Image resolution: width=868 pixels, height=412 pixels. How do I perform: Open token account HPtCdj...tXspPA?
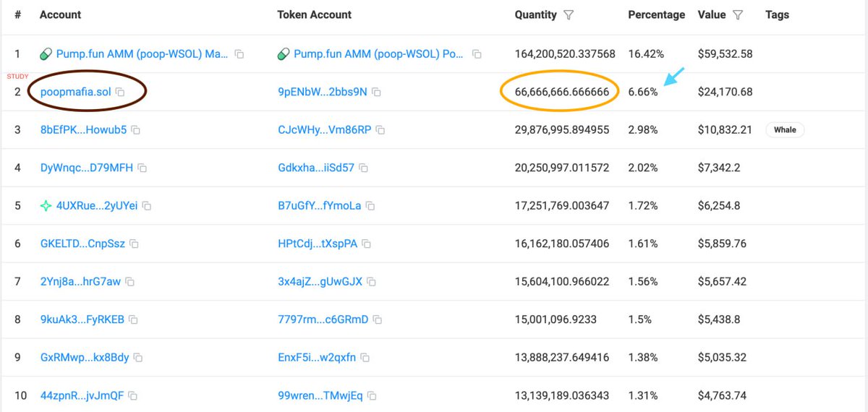(318, 244)
